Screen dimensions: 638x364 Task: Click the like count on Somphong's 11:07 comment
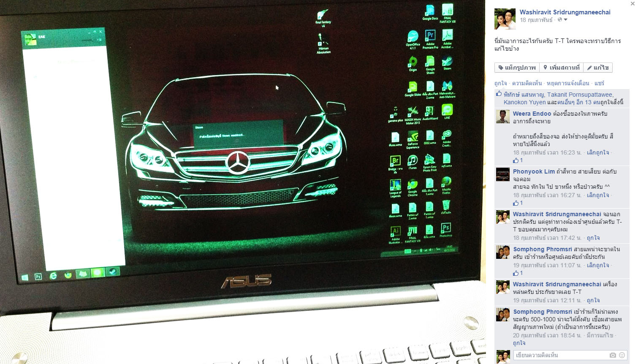(x=518, y=273)
